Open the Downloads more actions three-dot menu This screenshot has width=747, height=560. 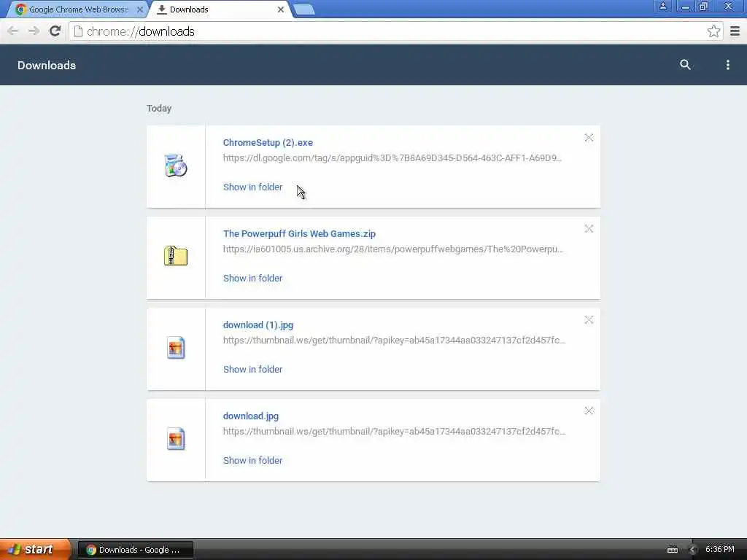(x=727, y=65)
